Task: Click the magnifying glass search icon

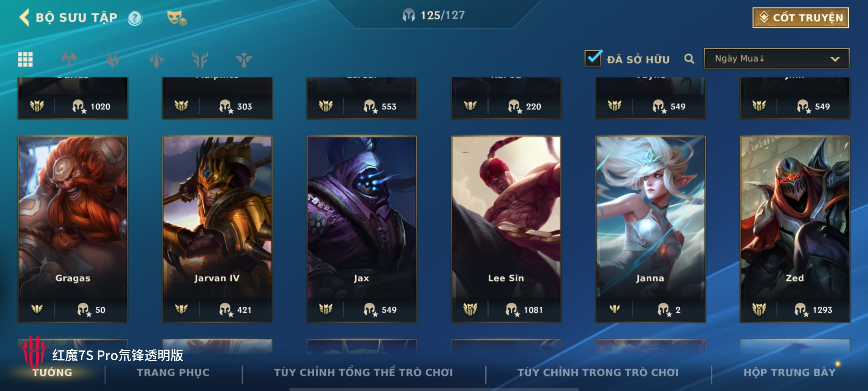Action: click(689, 59)
